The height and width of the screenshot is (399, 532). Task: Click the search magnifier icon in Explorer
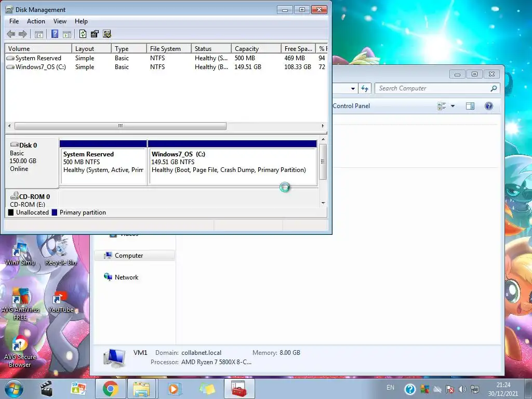pos(494,88)
